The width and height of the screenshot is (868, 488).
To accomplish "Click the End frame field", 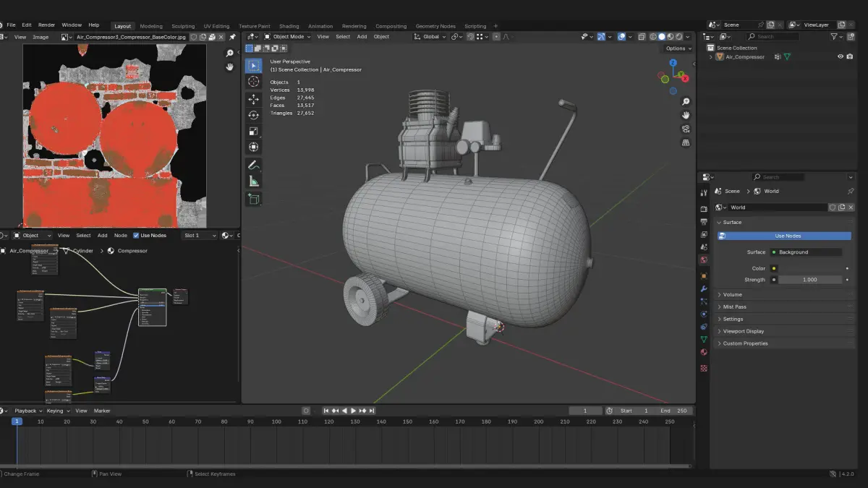I will [673, 411].
